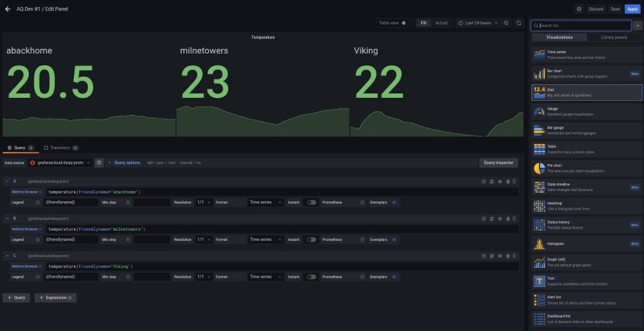Screen dimensions: 644x331
Task: Toggle Exemplars for query C
Action: pyautogui.click(x=395, y=277)
